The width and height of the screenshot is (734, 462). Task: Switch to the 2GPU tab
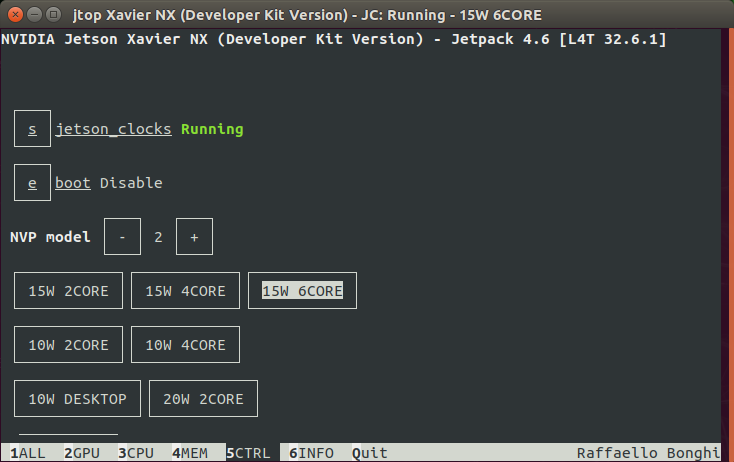coord(82,453)
